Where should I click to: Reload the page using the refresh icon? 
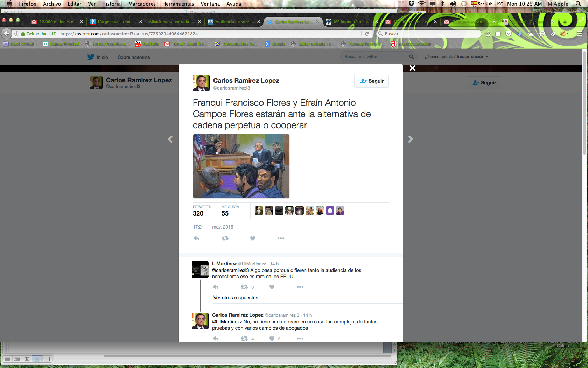pos(367,34)
